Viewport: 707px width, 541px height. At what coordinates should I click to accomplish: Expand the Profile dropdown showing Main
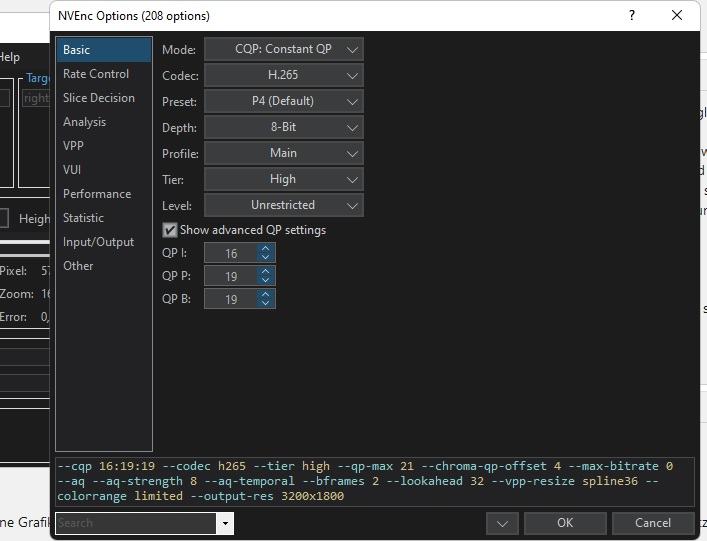[284, 153]
